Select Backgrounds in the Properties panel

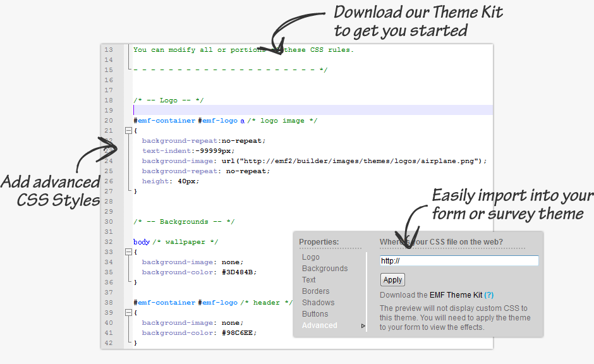coord(324,269)
